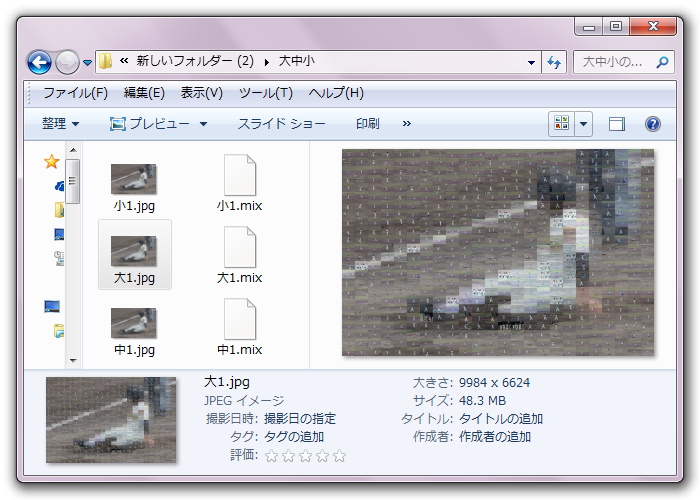Open the ツール(T) menu
This screenshot has height=500, width=700.
click(x=266, y=93)
